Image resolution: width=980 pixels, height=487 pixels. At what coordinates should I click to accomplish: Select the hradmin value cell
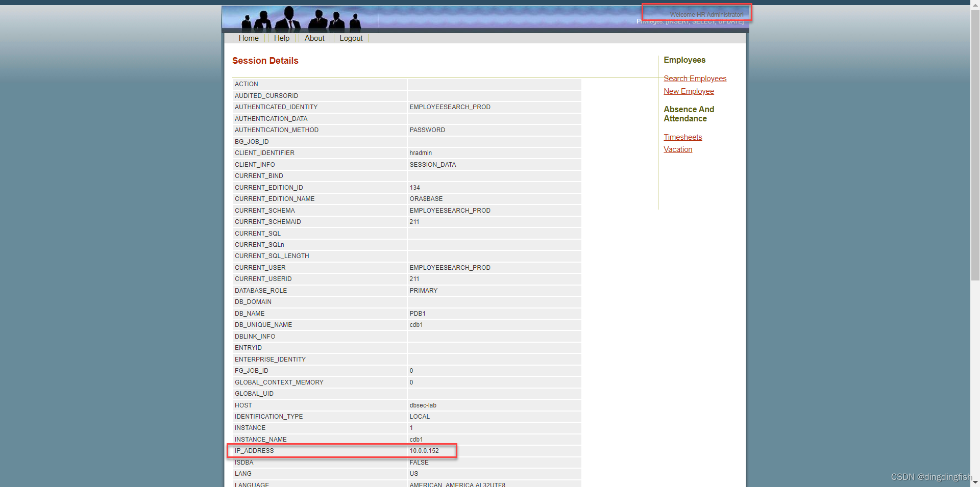pos(494,153)
